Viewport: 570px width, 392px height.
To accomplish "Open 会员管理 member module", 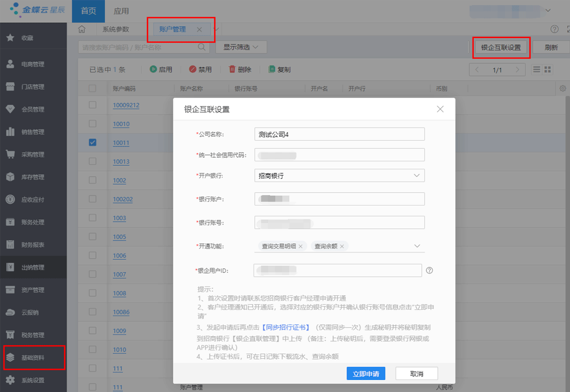I will (x=32, y=109).
